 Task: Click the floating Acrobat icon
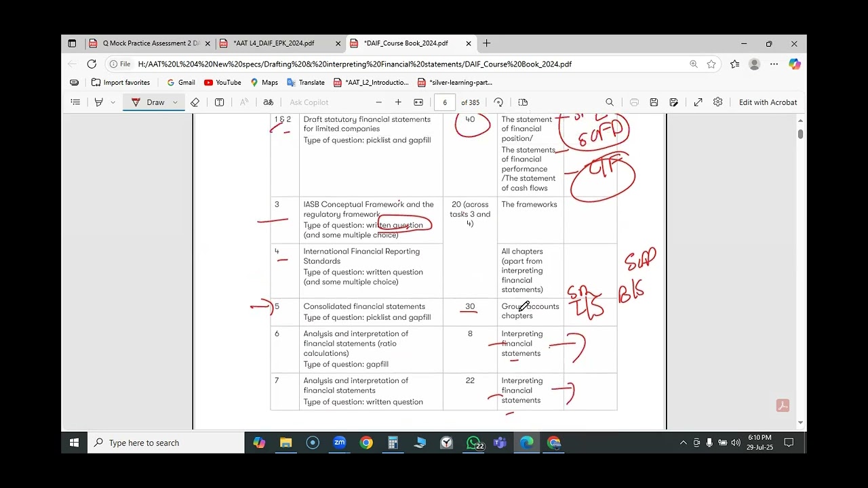(783, 405)
